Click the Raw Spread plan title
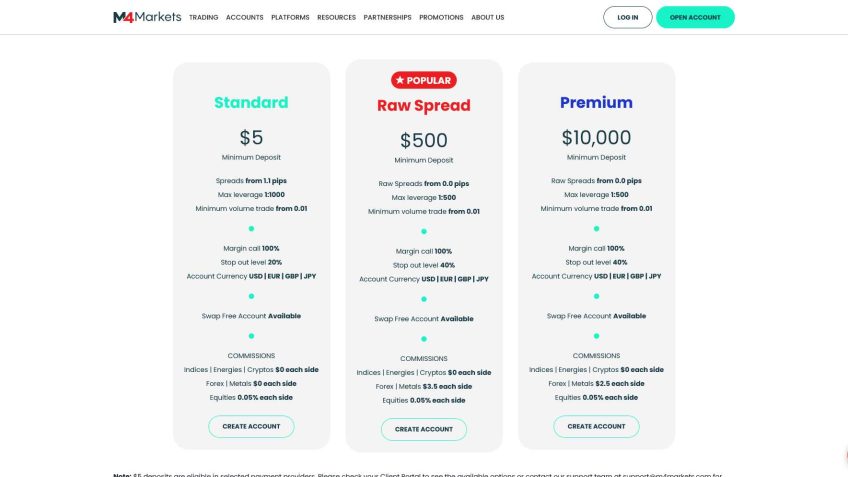 click(423, 105)
